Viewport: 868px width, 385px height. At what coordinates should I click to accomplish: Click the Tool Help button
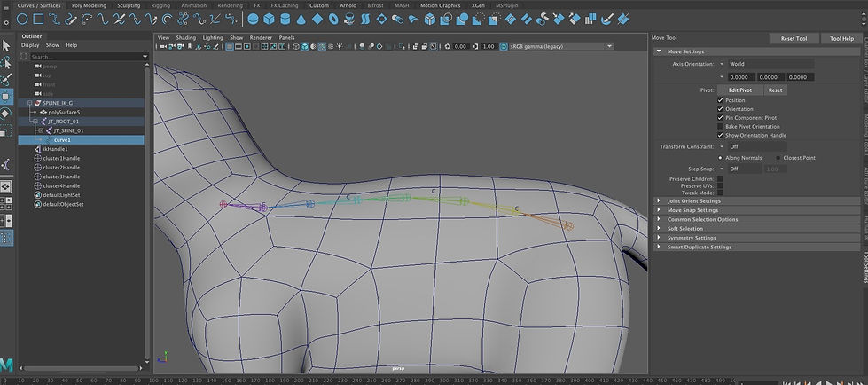[x=841, y=39]
